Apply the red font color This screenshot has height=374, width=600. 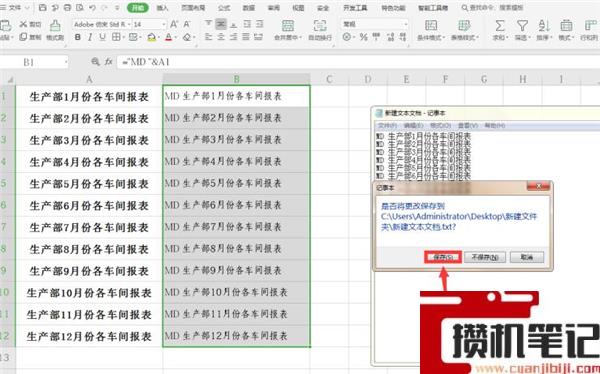pos(168,38)
